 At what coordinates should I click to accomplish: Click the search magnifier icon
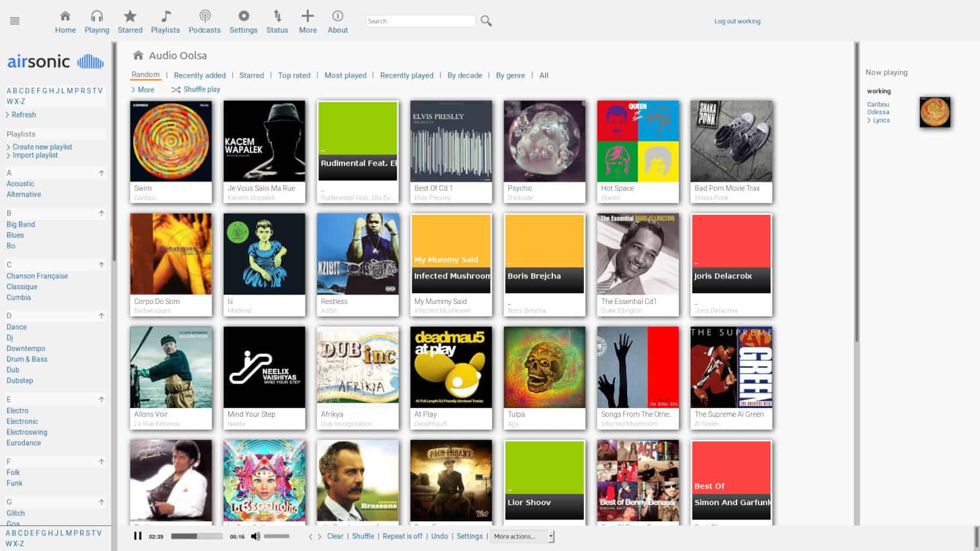(x=486, y=20)
